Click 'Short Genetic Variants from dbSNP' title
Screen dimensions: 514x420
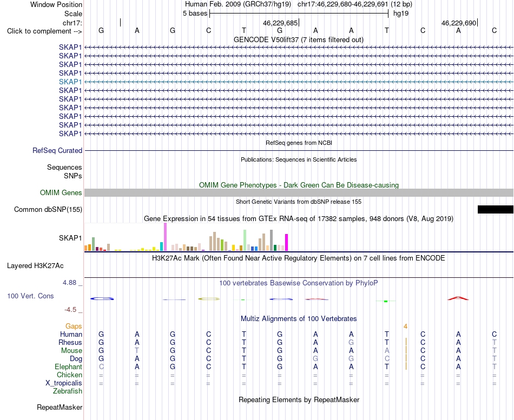tap(299, 202)
